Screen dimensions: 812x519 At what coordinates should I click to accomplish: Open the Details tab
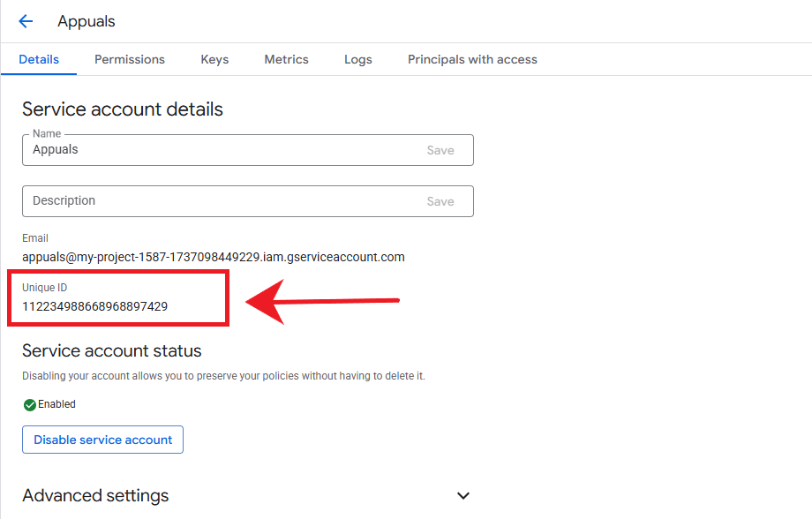pyautogui.click(x=39, y=59)
